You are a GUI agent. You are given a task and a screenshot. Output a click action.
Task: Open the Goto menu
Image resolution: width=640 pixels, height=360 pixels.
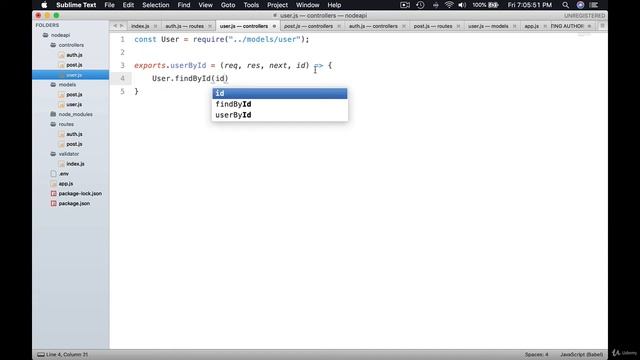coord(228,5)
